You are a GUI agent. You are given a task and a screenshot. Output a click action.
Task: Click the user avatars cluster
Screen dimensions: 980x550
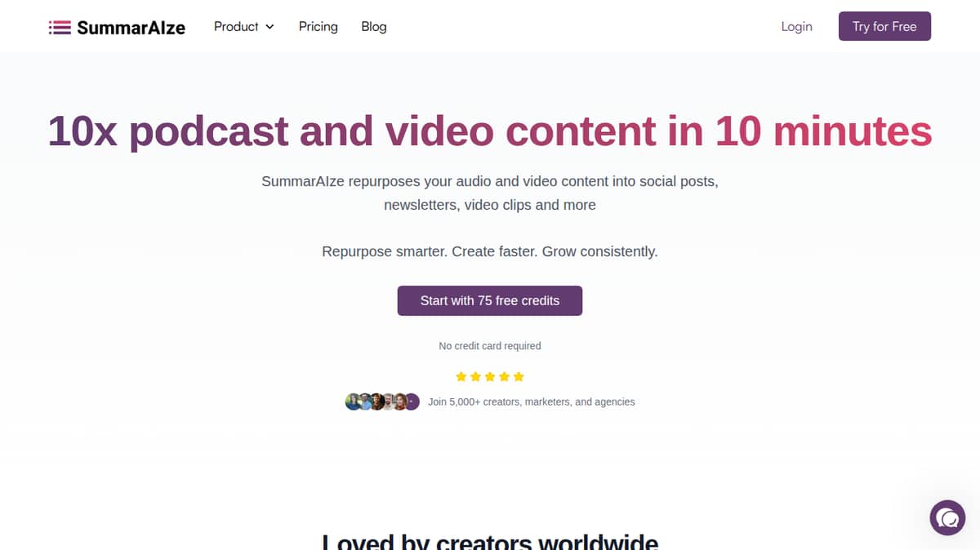click(x=382, y=401)
